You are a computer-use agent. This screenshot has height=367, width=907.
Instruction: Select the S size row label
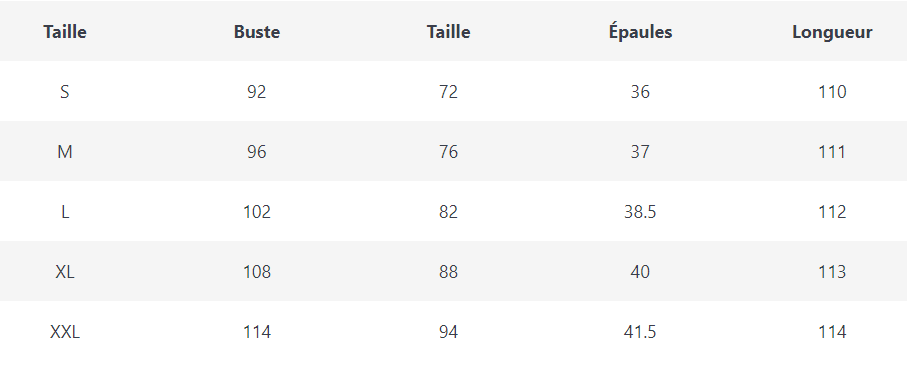tap(65, 91)
